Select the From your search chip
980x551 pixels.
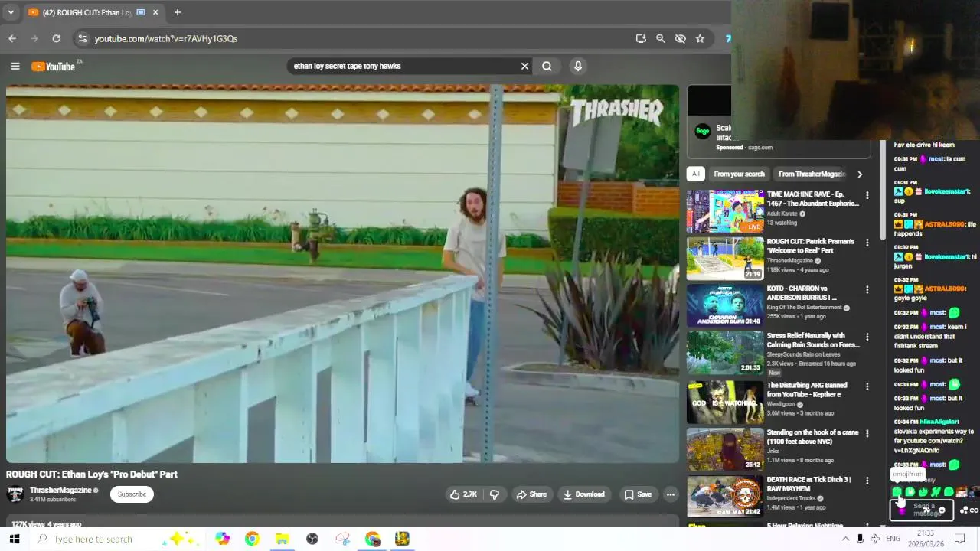pos(739,174)
